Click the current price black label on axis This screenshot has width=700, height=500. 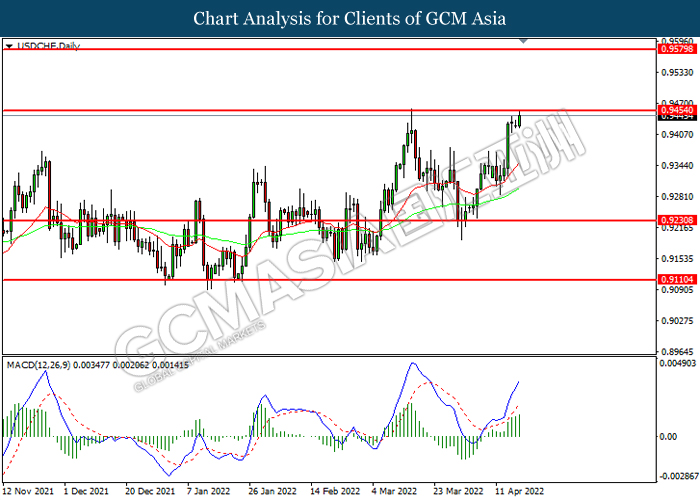pyautogui.click(x=677, y=117)
